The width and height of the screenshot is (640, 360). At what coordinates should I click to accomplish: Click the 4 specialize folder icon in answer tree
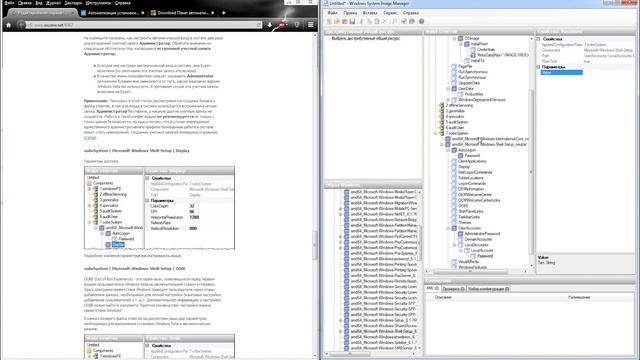coord(441,116)
